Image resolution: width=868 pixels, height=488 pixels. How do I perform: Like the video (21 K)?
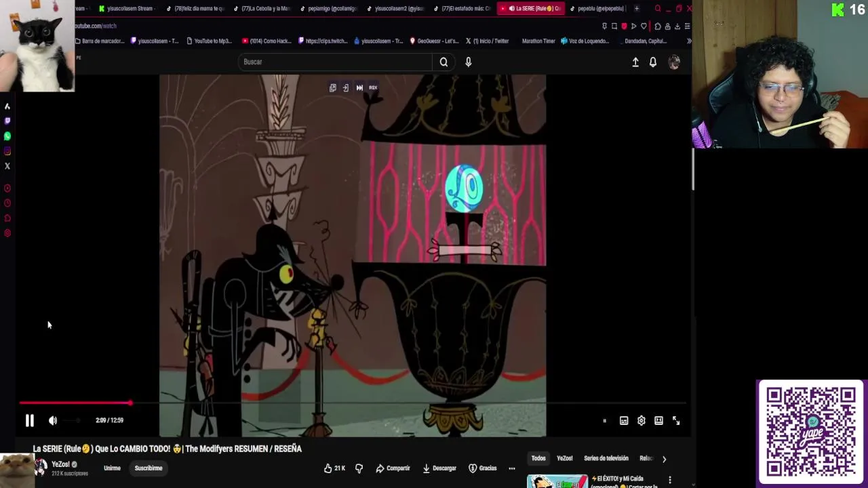334,468
